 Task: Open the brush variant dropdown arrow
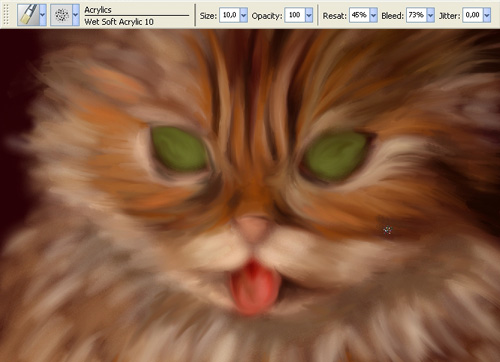tap(76, 15)
